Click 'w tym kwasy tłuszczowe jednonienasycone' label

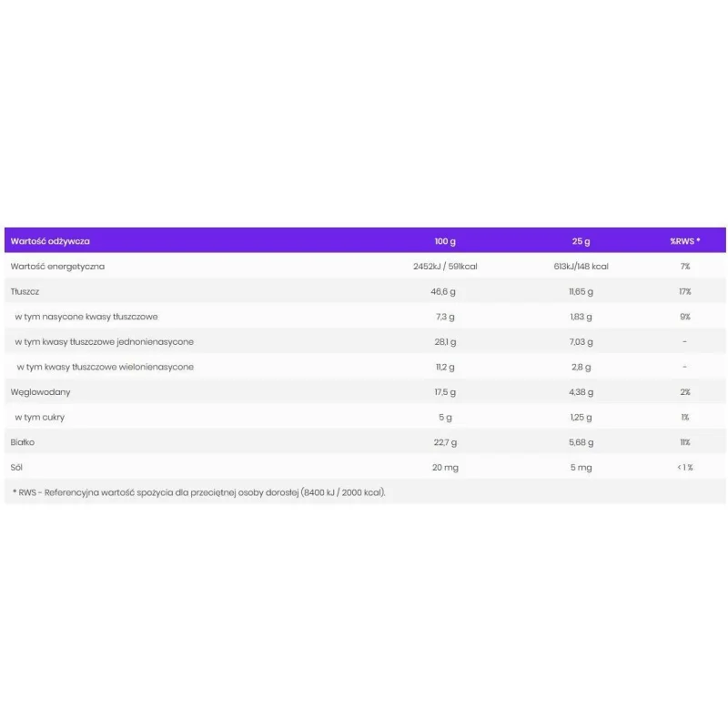pyautogui.click(x=104, y=342)
